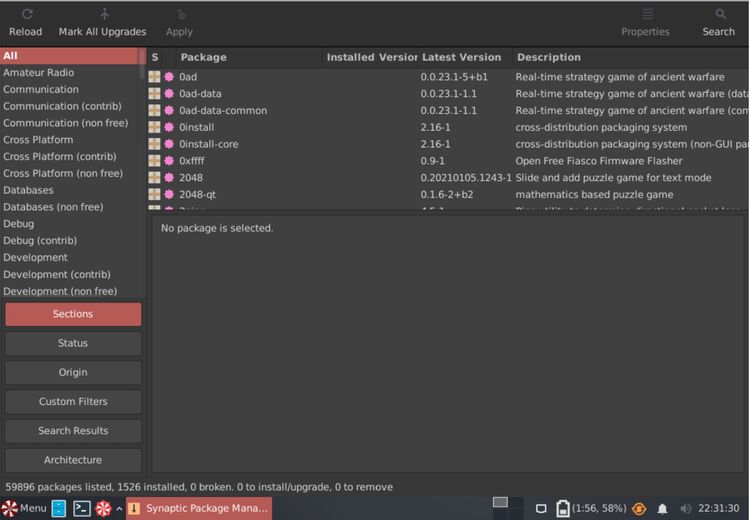Screen dimensions: 750x520
Task: Toggle status checkbox for 0ad-data-common
Action: pyautogui.click(x=154, y=110)
